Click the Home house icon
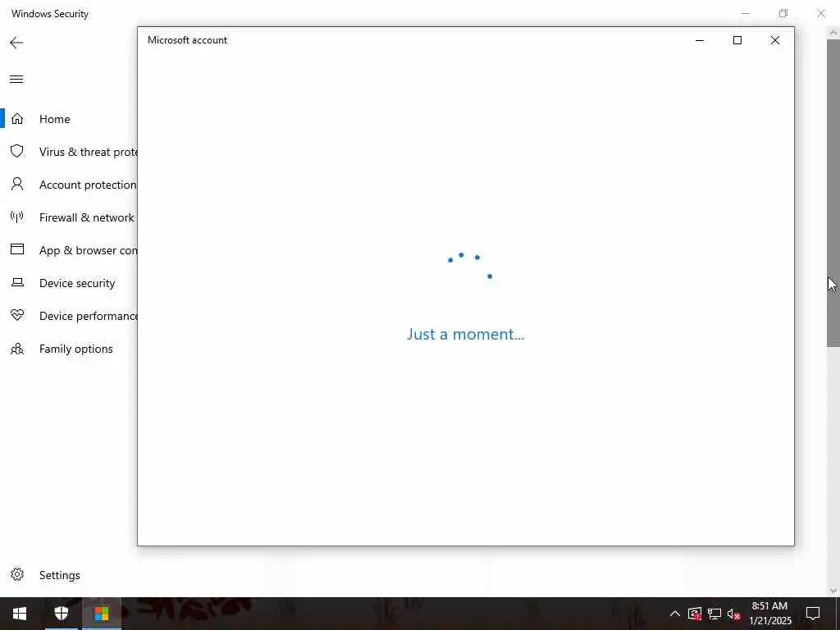The height and width of the screenshot is (630, 840). coord(17,119)
